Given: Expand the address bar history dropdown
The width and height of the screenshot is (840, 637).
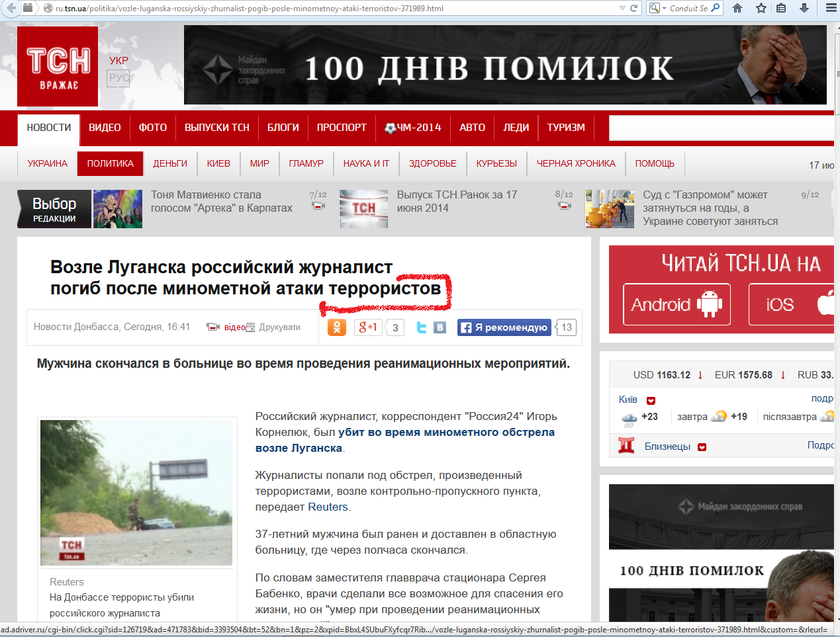Looking at the screenshot, I should (622, 8).
